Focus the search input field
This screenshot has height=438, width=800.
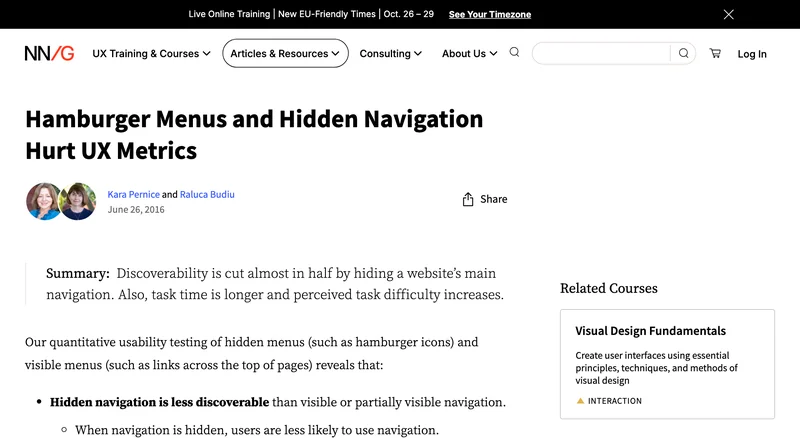(x=601, y=53)
